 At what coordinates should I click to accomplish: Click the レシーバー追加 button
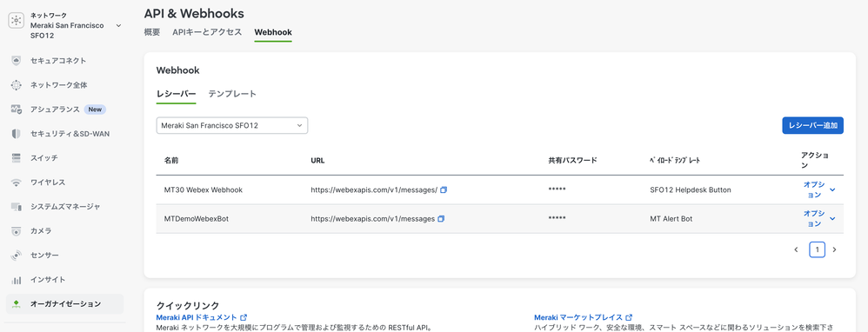pyautogui.click(x=812, y=126)
